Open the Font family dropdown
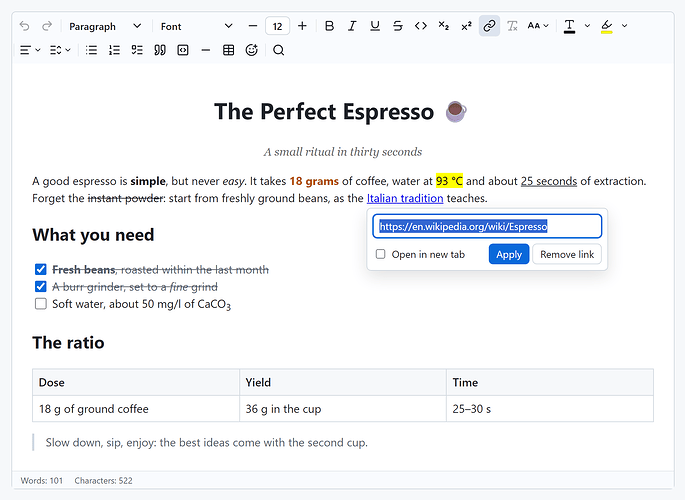This screenshot has width=685, height=500. [196, 26]
